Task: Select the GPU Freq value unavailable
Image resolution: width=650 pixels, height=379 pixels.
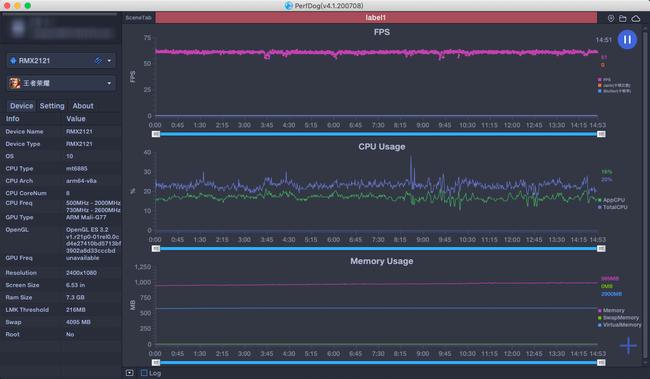Action: click(x=82, y=258)
